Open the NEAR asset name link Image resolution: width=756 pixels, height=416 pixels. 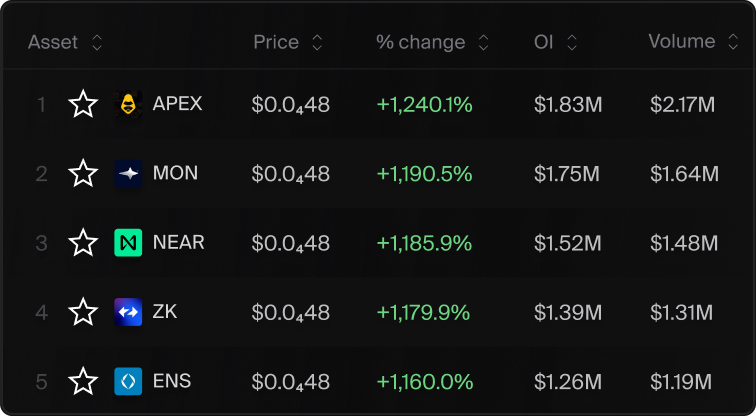tap(178, 242)
